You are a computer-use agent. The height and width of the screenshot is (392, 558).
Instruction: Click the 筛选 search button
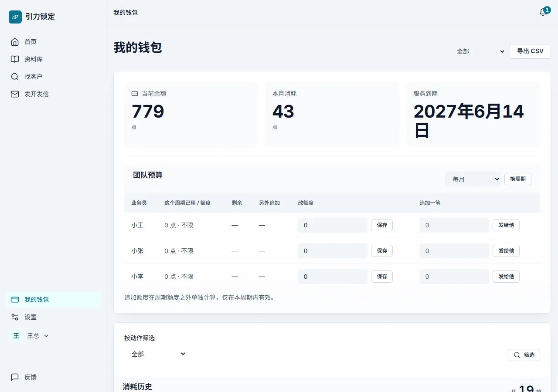coord(524,355)
